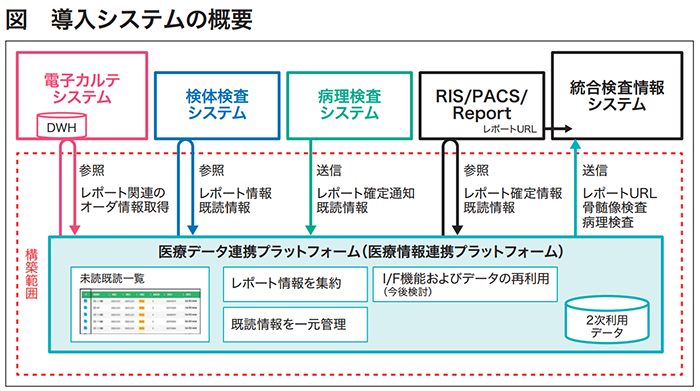Viewport: 700px width, 391px height.
Task: Click the 構築範囲 vertical label
Action: point(31,274)
